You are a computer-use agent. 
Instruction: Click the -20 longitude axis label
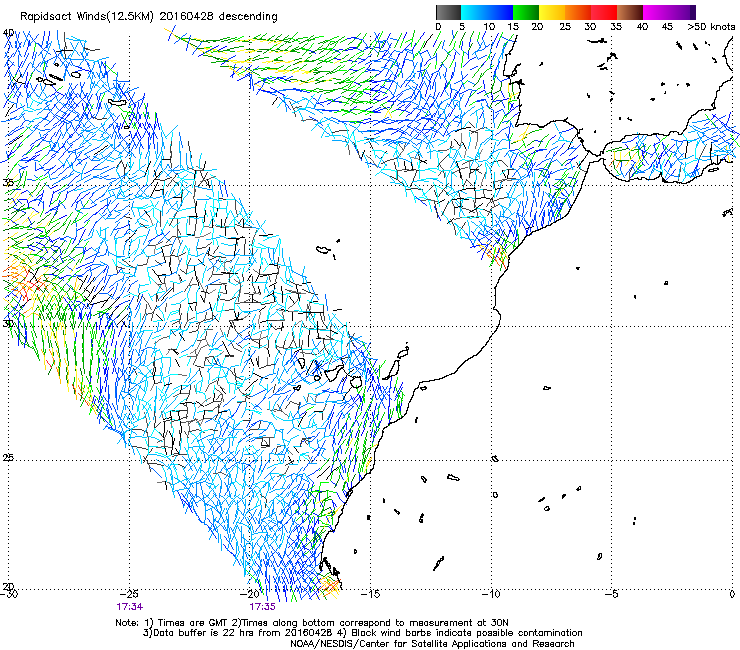(x=250, y=594)
